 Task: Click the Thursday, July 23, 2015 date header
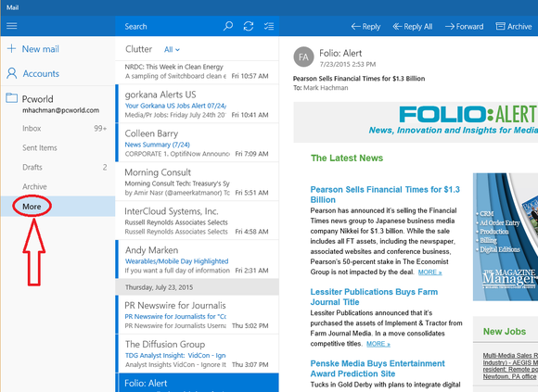click(197, 287)
